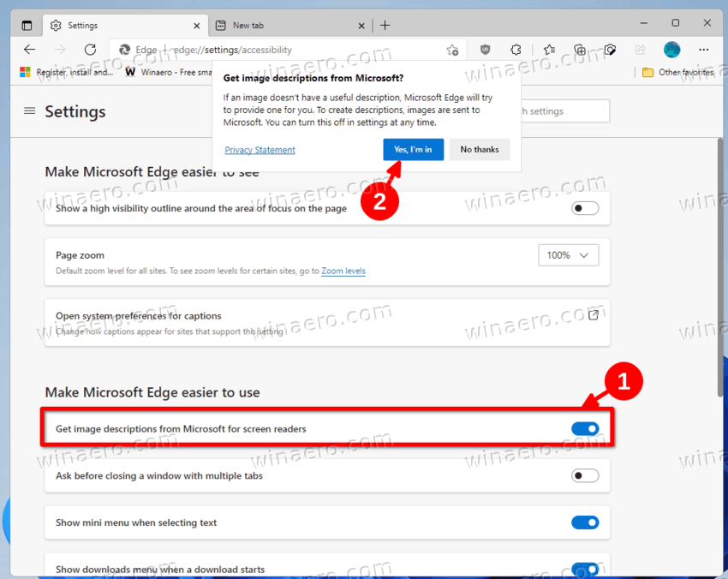This screenshot has width=728, height=579.
Task: Toggle high visibility outline around focus area
Action: [585, 207]
